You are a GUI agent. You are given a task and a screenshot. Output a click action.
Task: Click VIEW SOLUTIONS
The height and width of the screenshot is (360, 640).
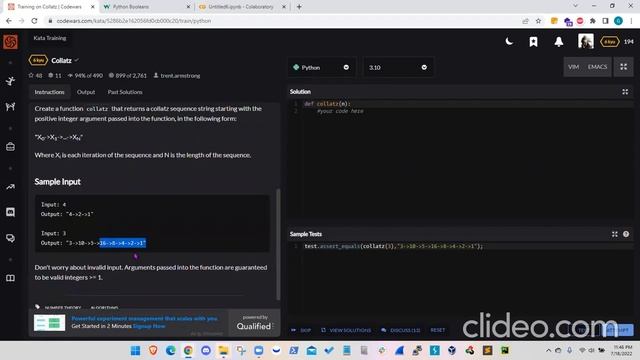346,330
